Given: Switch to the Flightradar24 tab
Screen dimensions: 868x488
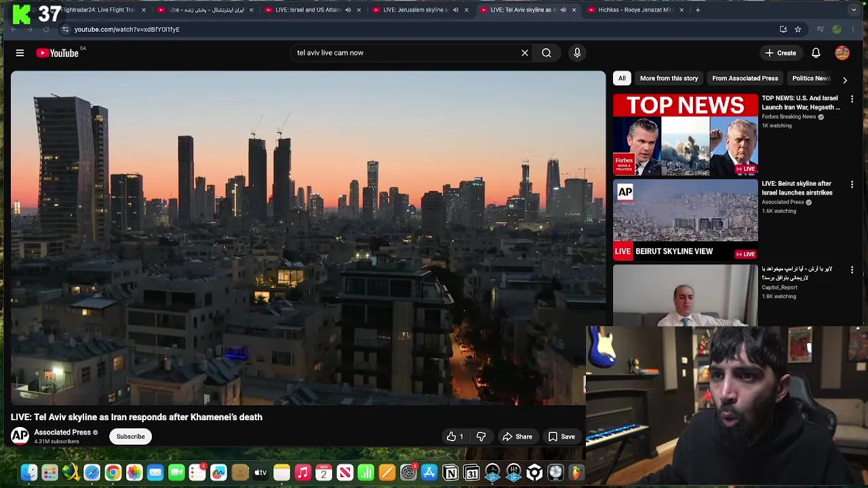Looking at the screenshot, I should [x=98, y=10].
